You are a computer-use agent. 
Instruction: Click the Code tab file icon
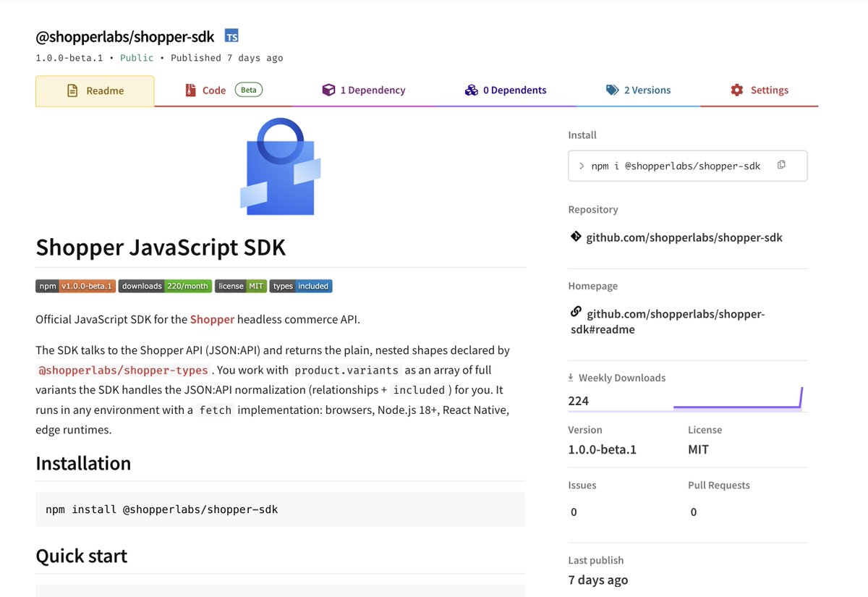(190, 90)
